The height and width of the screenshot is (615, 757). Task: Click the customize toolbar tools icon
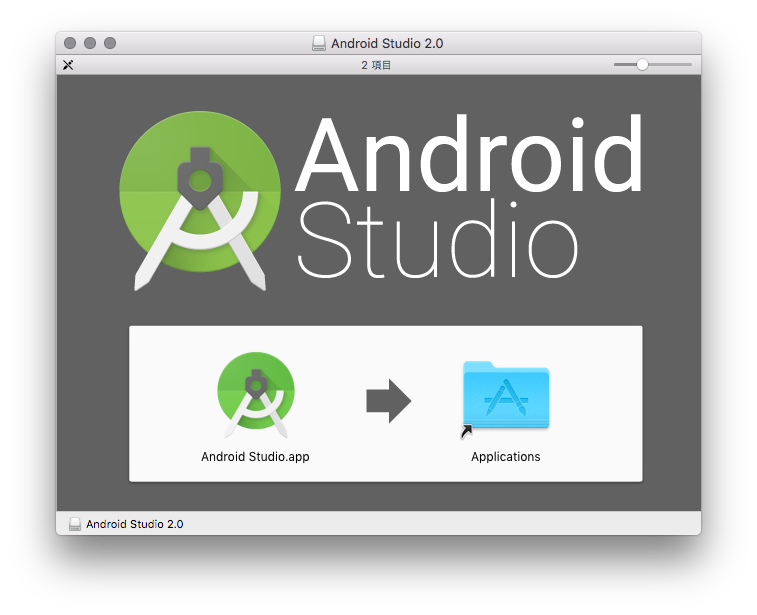pos(68,65)
